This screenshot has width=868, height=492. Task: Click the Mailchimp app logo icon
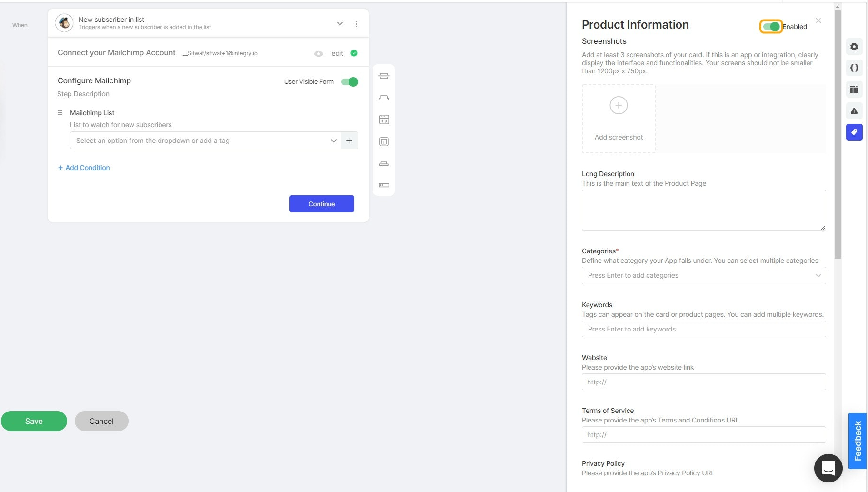[x=64, y=23]
